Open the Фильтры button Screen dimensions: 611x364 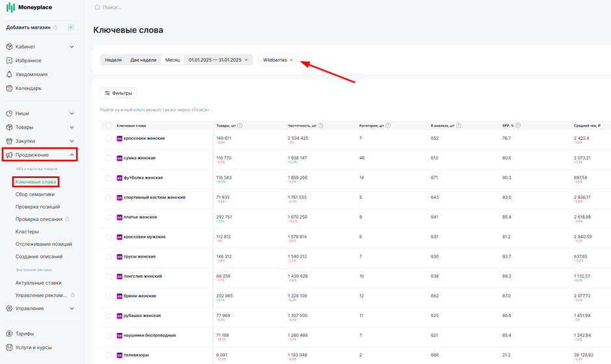118,93
